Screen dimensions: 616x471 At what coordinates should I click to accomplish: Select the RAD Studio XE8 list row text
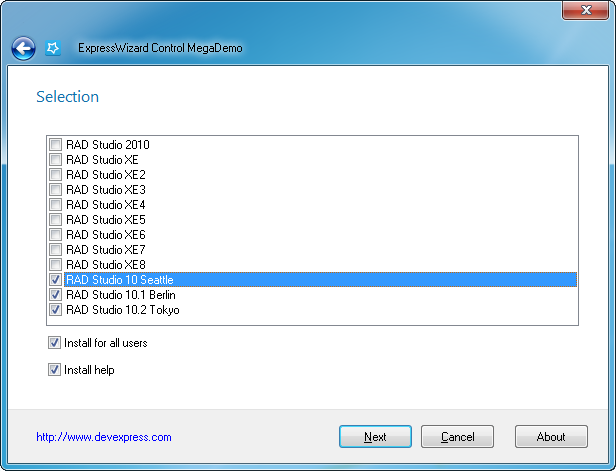point(106,264)
